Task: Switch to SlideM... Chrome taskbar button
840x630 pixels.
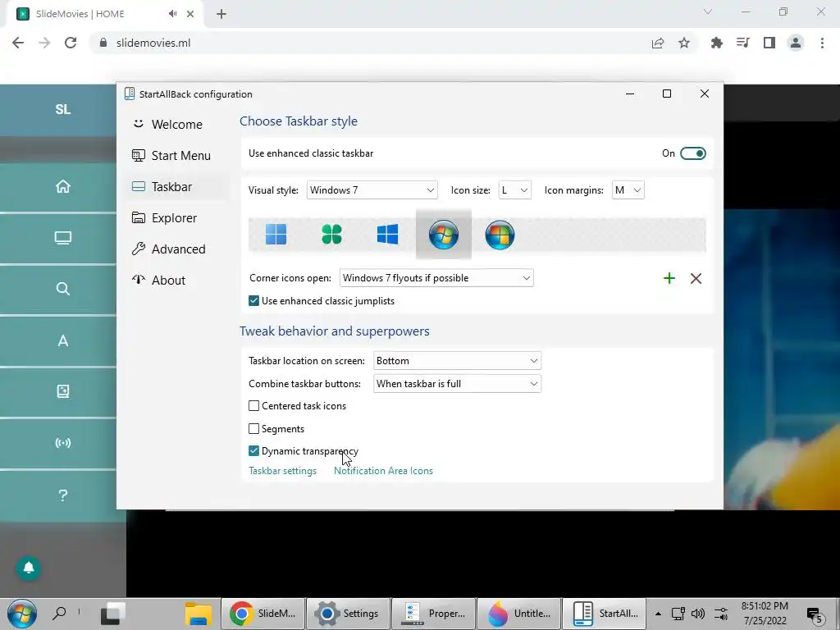Action: tap(263, 614)
